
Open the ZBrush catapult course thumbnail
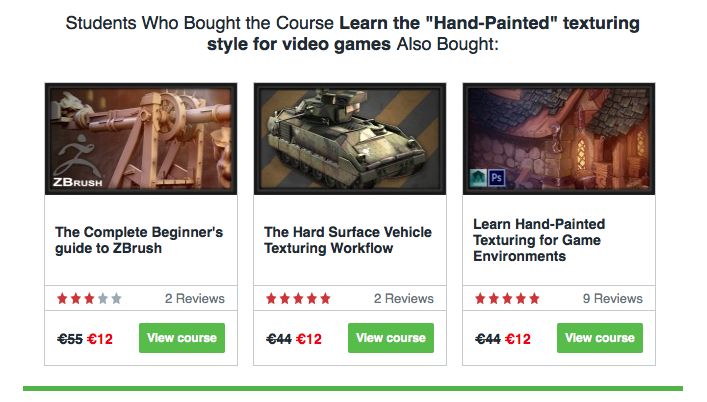(141, 139)
